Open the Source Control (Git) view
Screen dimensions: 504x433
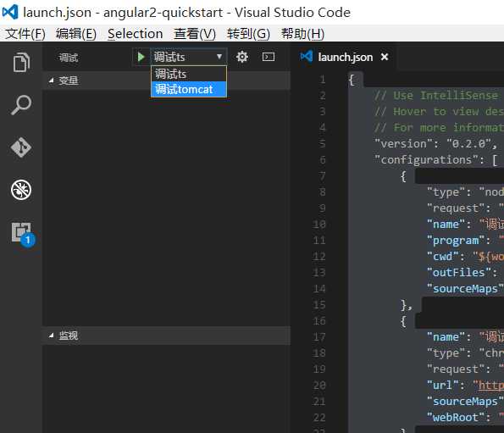pos(21,147)
